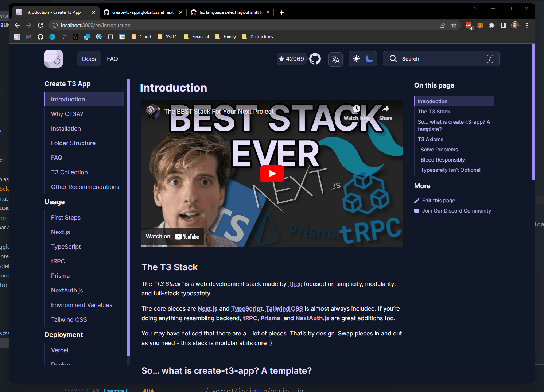Screen dimensions: 544x392
Task: Click the magnifying glass search icon
Action: (x=393, y=59)
